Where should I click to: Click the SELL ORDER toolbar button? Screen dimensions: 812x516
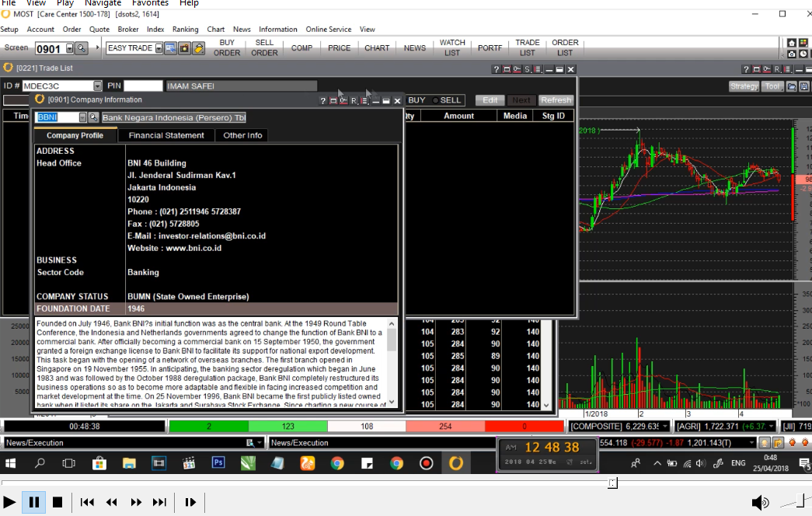[x=264, y=47]
